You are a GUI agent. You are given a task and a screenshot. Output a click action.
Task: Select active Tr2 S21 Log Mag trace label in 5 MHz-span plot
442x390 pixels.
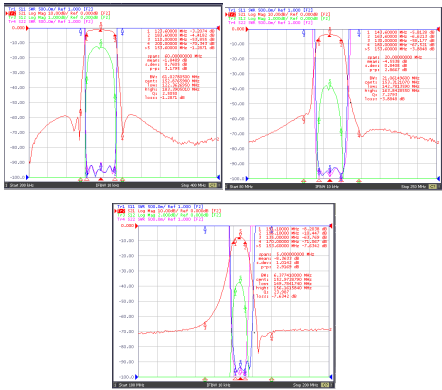pyautogui.click(x=168, y=211)
